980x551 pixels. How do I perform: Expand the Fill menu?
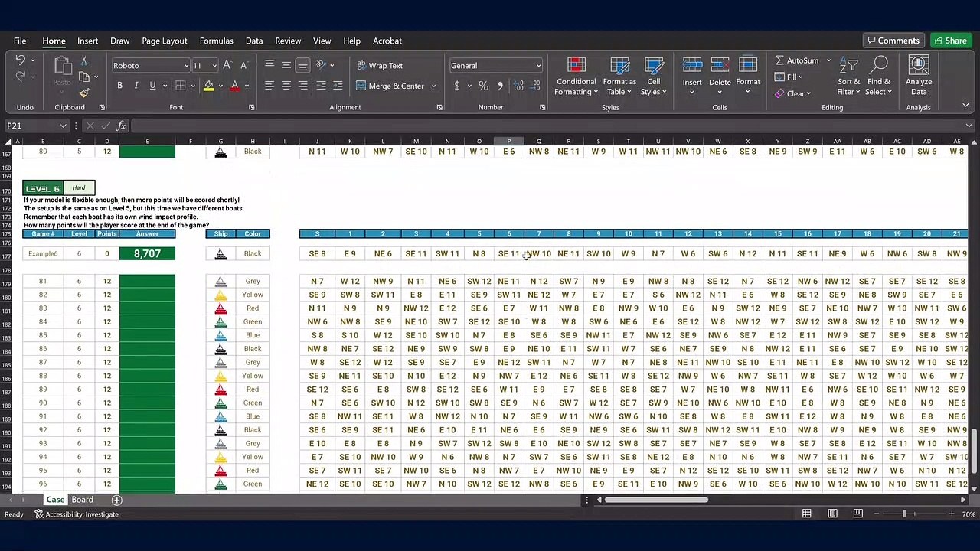789,77
